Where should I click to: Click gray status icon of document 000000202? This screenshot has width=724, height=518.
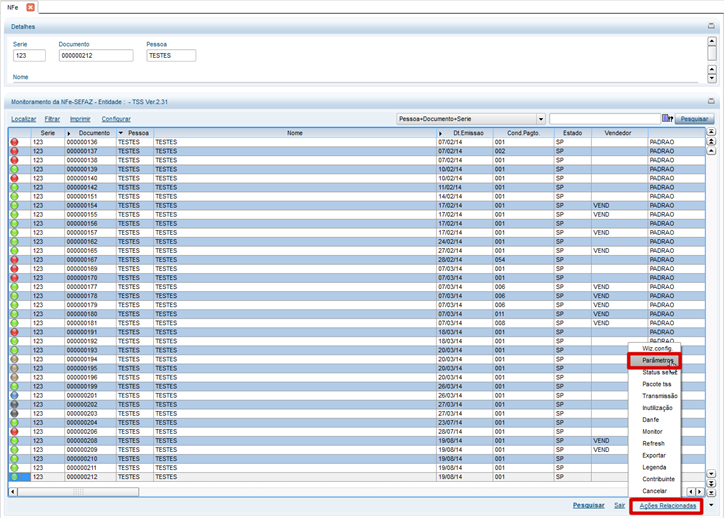pos(14,404)
